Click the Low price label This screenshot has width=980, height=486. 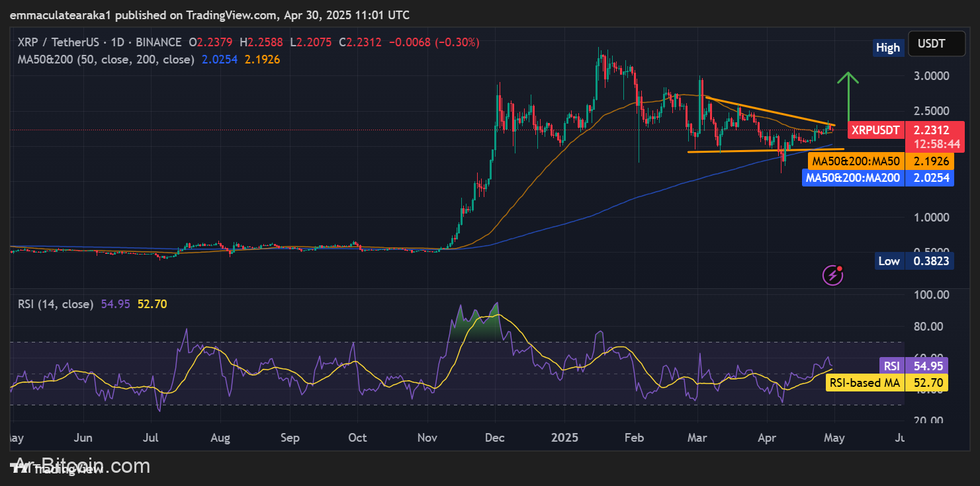[x=889, y=261]
